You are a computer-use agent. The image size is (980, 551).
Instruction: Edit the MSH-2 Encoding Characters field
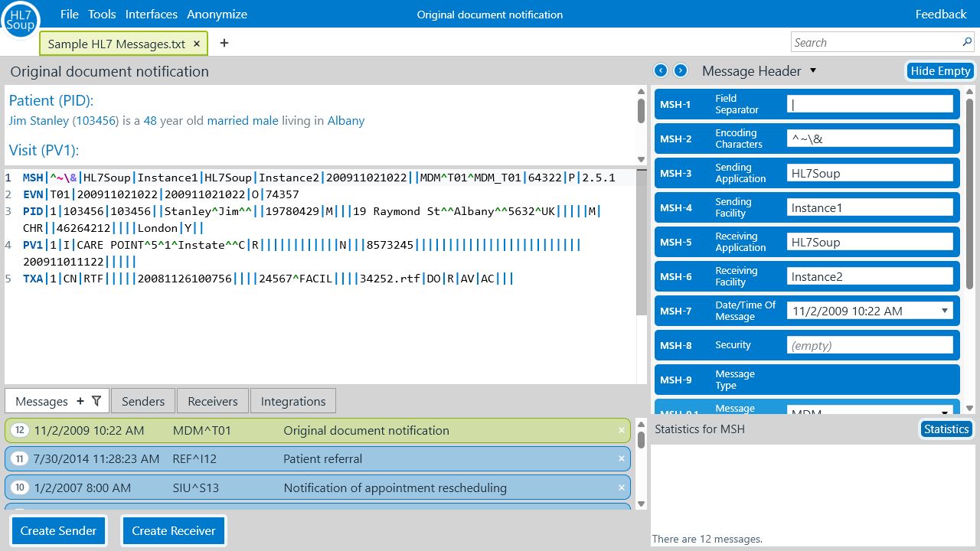pos(870,139)
